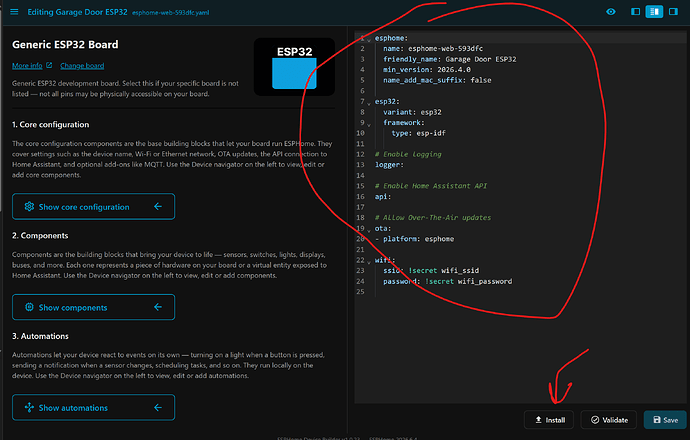690x440 pixels.
Task: Collapse the esp32 block fold arrow
Action: [369, 103]
